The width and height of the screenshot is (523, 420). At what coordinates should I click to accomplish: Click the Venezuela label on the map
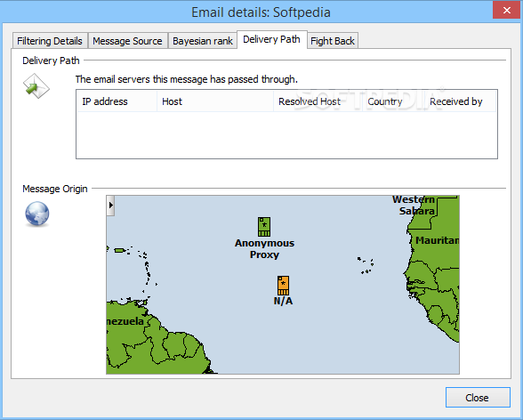pyautogui.click(x=125, y=321)
